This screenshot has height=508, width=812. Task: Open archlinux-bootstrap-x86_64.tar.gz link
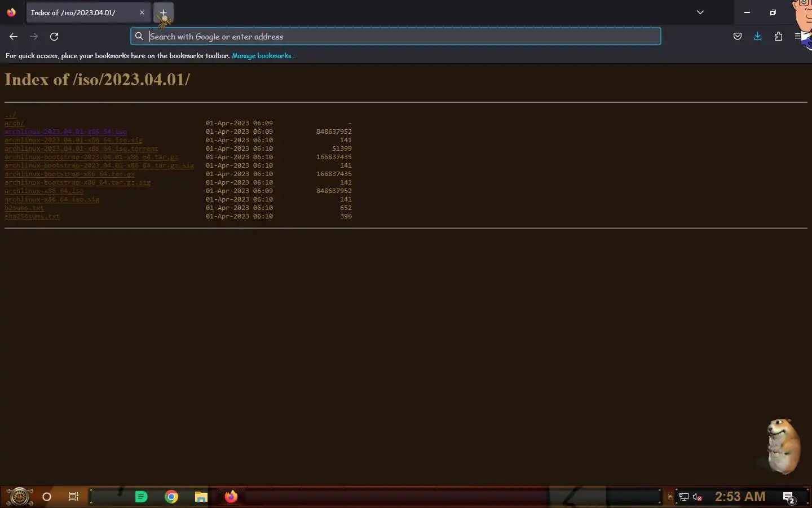(x=69, y=174)
